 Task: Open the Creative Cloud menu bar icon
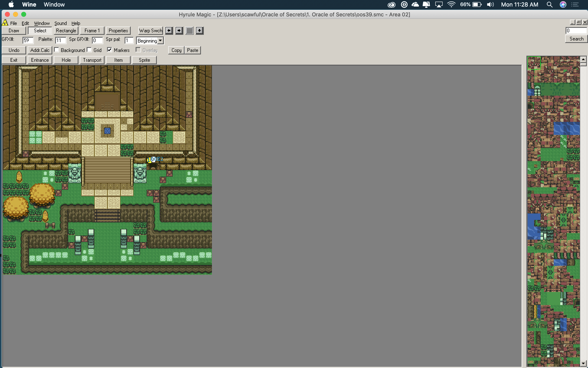pyautogui.click(x=391, y=5)
